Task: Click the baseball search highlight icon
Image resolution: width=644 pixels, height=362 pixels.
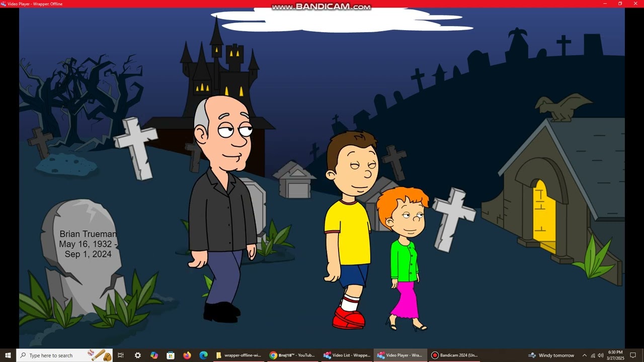Action: [100, 355]
